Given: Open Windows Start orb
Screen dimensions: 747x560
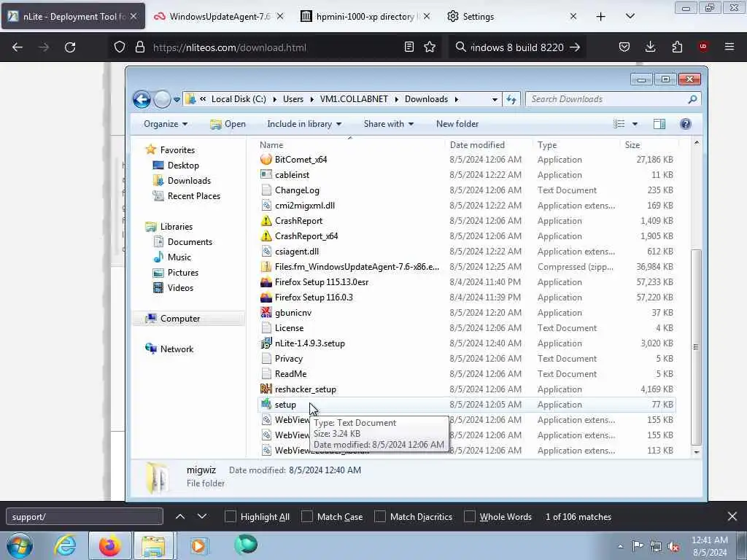Looking at the screenshot, I should click(20, 545).
